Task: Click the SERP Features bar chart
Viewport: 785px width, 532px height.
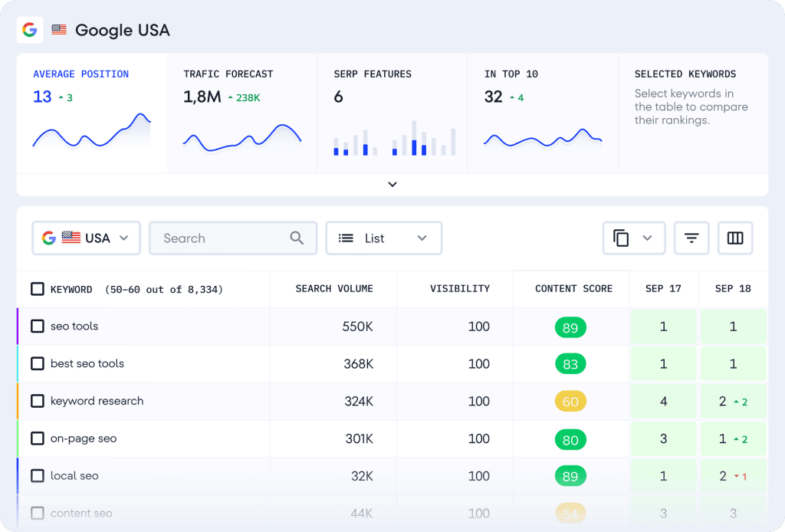Action: [x=395, y=138]
